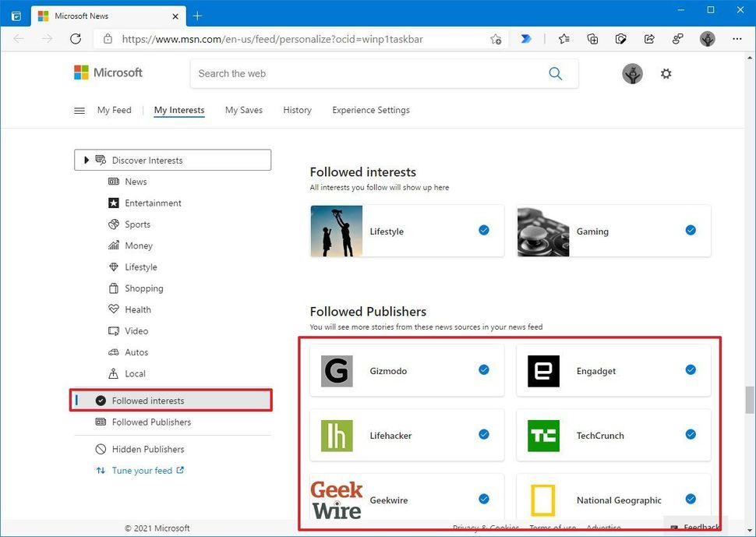Open the Health category

pos(139,309)
